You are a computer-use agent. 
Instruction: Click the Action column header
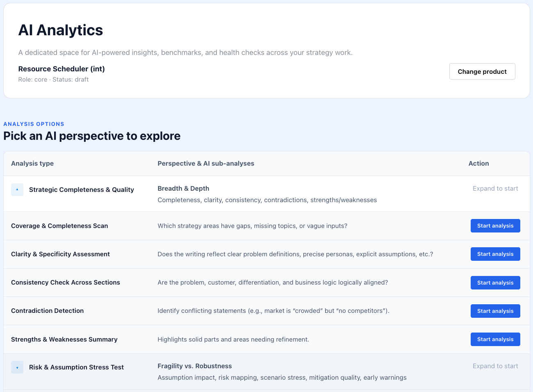pos(478,163)
